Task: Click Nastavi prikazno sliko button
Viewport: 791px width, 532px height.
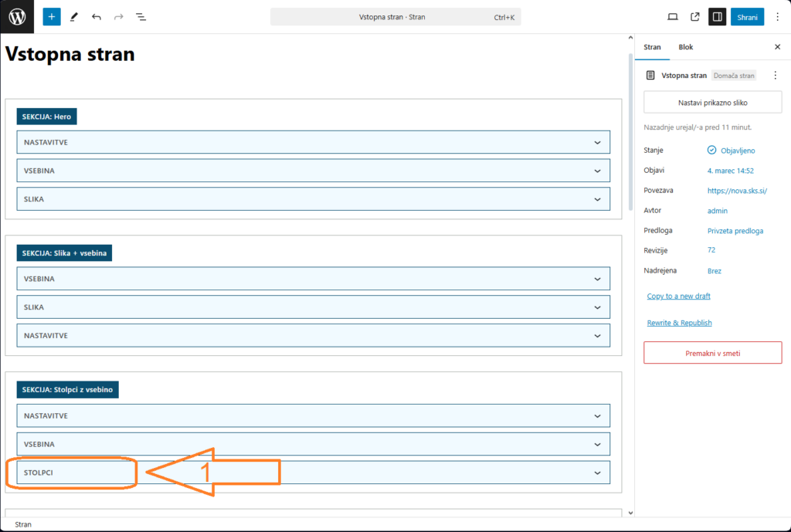Action: point(712,102)
